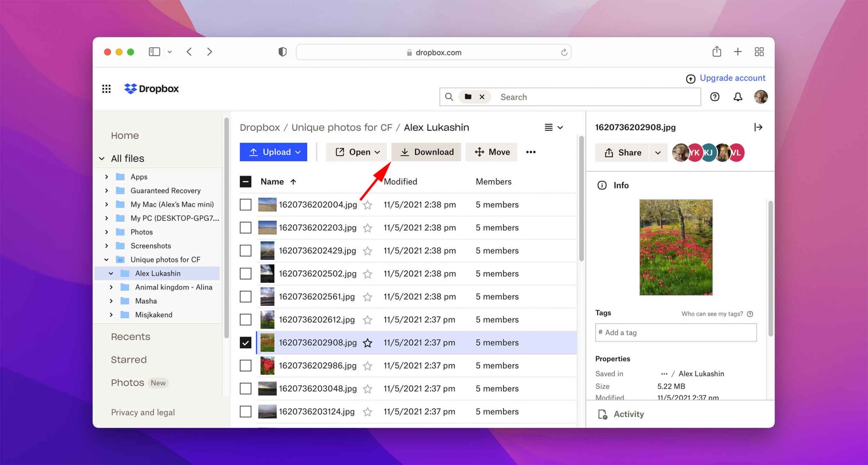Click the folder icon in search bar
This screenshot has width=868, height=465.
pos(468,96)
